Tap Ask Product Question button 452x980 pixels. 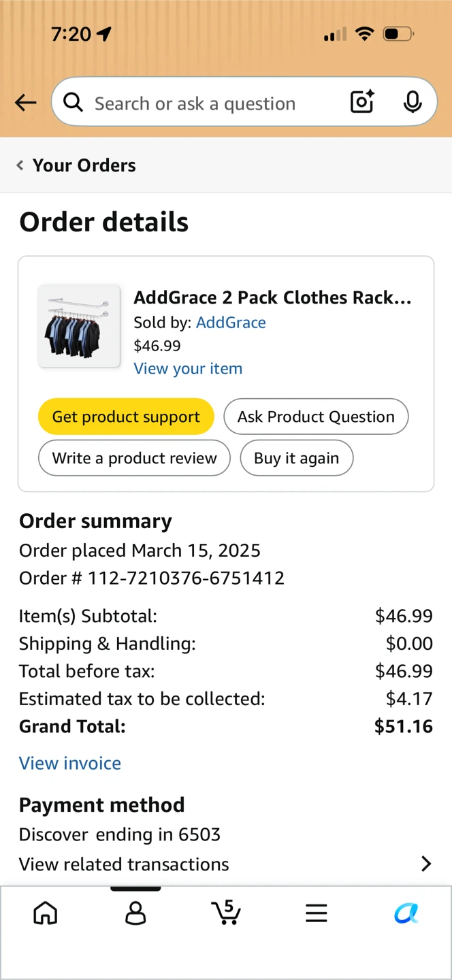316,416
